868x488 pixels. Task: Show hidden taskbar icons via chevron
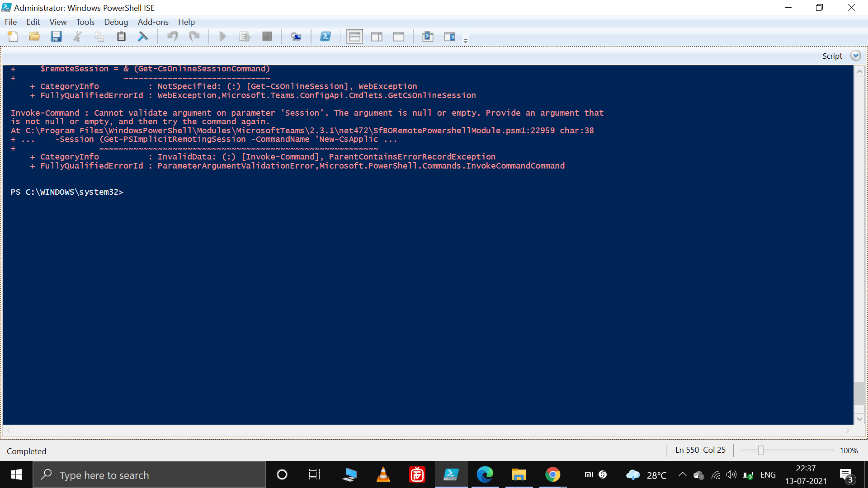(683, 475)
